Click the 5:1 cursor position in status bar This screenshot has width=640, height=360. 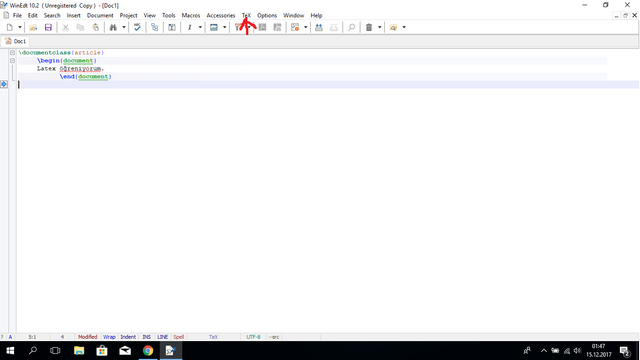point(32,337)
